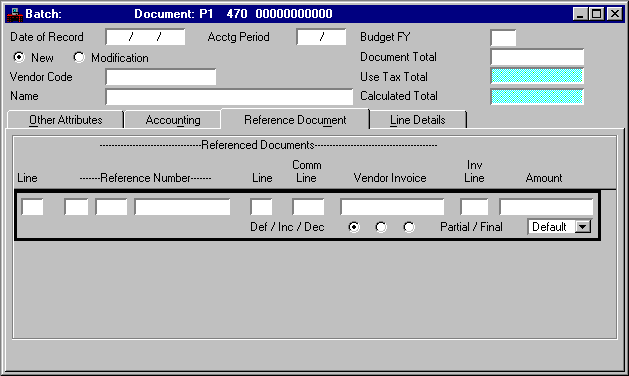Click the Comm Line field
The image size is (629, 376).
pyautogui.click(x=308, y=207)
